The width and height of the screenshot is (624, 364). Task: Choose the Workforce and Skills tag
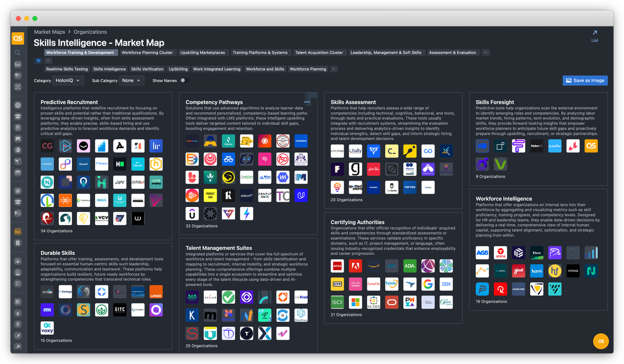pos(265,69)
